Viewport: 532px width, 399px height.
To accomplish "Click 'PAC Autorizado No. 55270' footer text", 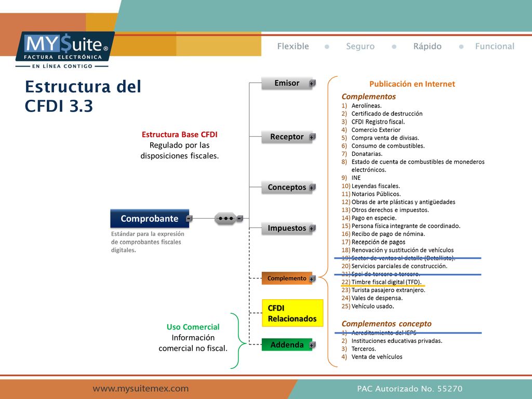I will coord(409,389).
